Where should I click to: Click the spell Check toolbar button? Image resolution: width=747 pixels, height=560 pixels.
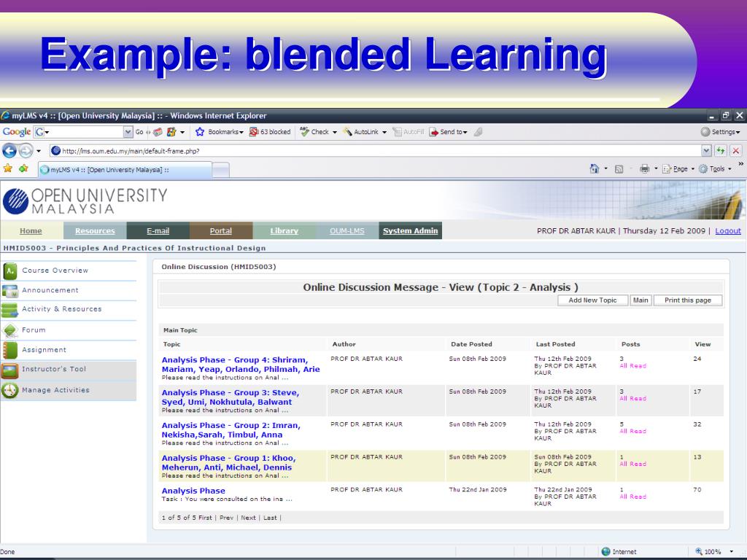(314, 132)
